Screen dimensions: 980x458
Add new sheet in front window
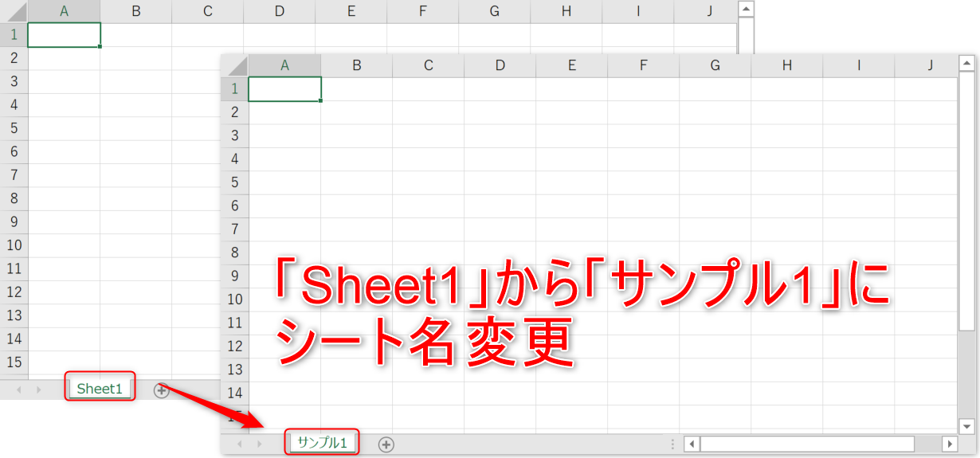click(x=386, y=444)
